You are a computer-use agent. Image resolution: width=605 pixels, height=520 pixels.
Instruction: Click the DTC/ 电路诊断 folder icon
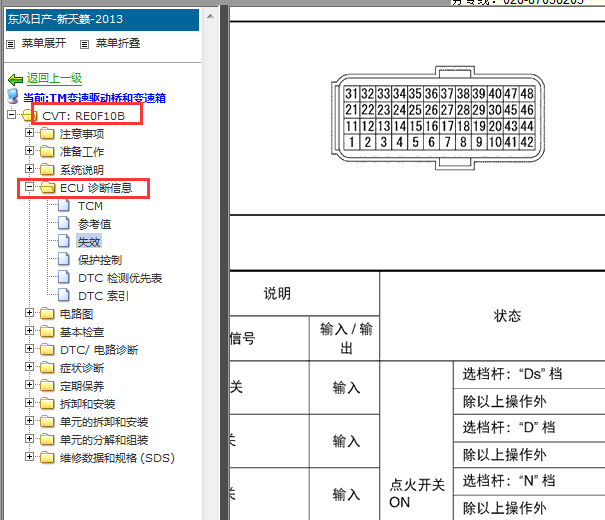click(47, 349)
